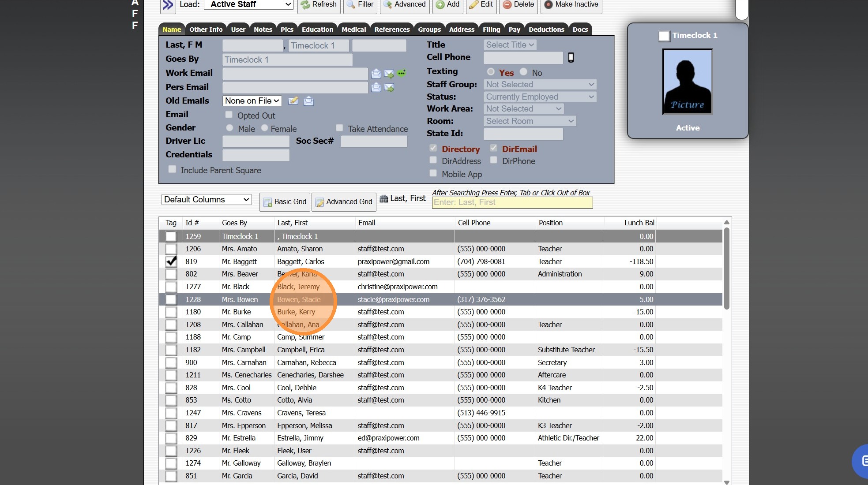Expand the Default Columns dropdown

coord(207,200)
